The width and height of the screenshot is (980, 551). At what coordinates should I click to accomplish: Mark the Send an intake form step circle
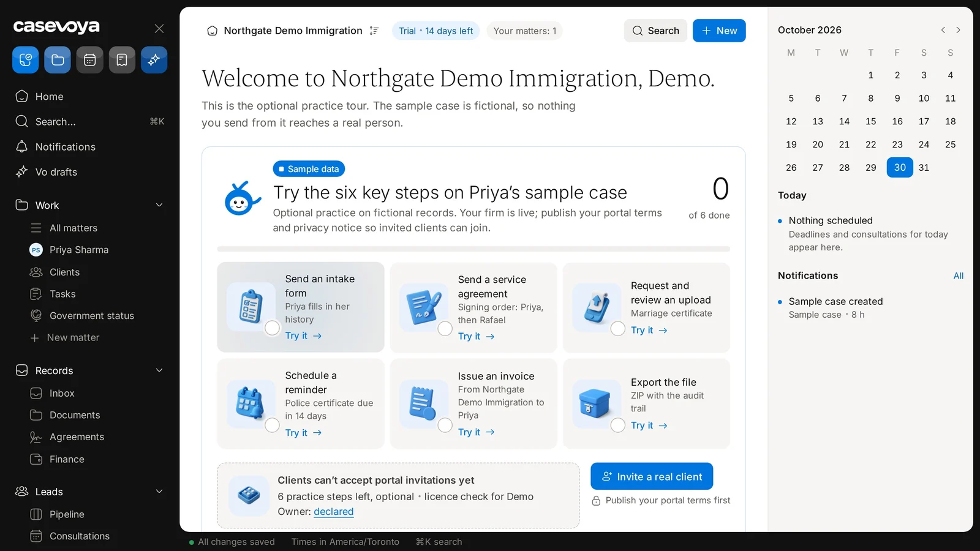coord(273,328)
